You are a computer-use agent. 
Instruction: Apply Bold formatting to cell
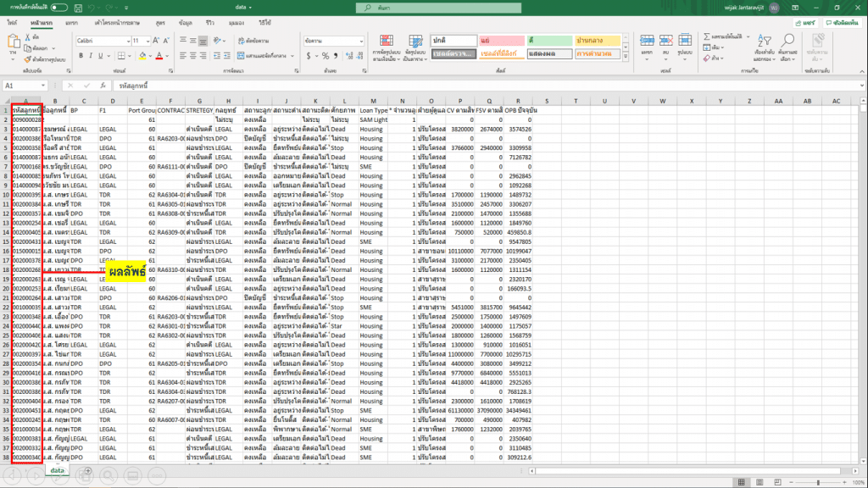81,55
